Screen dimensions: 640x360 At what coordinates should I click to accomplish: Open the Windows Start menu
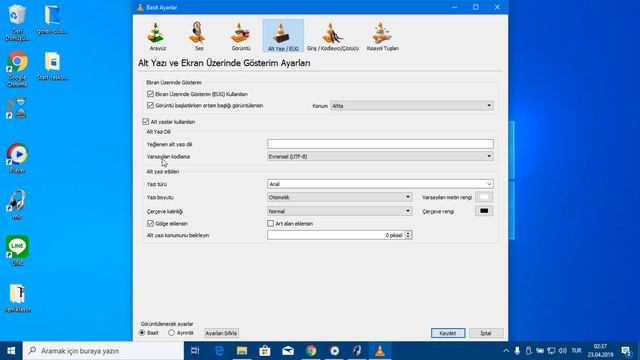coord(11,351)
